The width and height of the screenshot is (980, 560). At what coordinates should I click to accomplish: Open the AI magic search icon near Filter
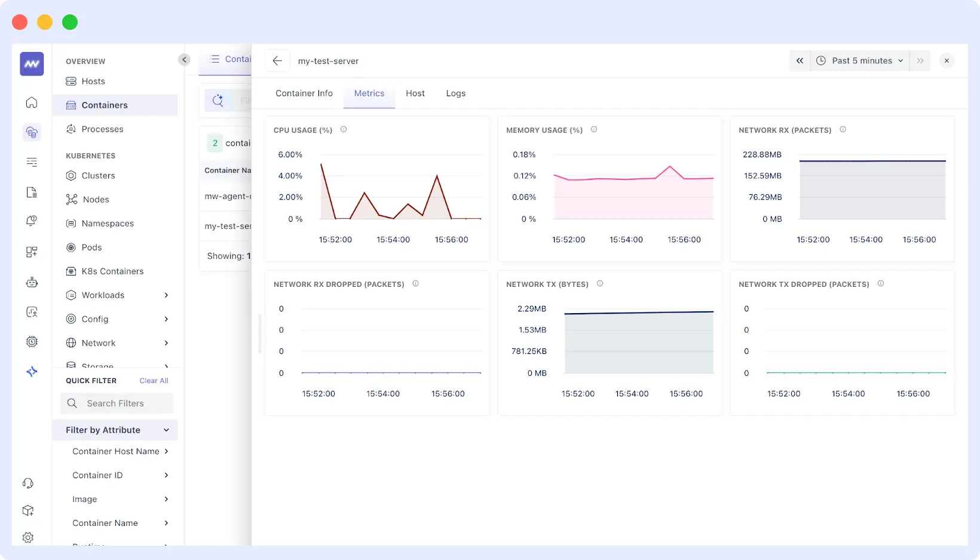click(218, 100)
